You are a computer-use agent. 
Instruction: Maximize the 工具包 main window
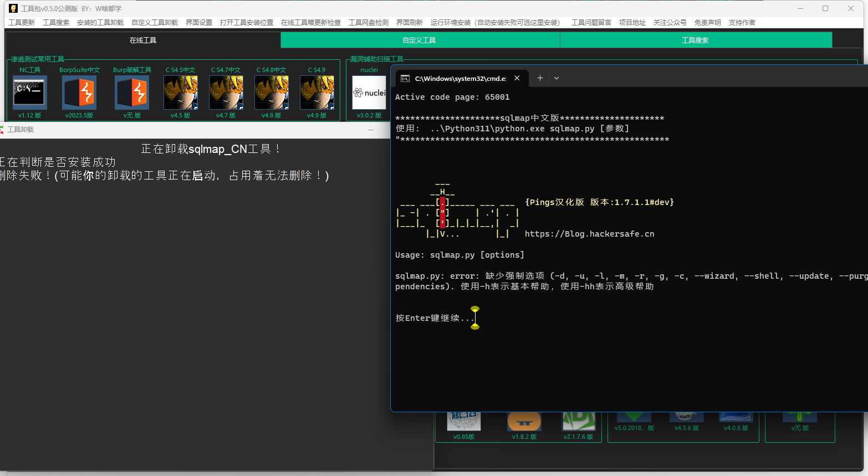click(x=825, y=8)
